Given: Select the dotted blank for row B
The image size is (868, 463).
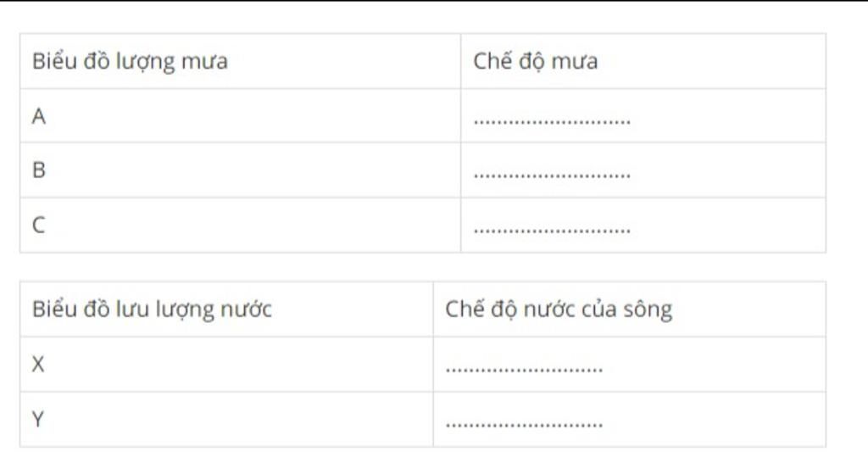Looking at the screenshot, I should point(552,176).
